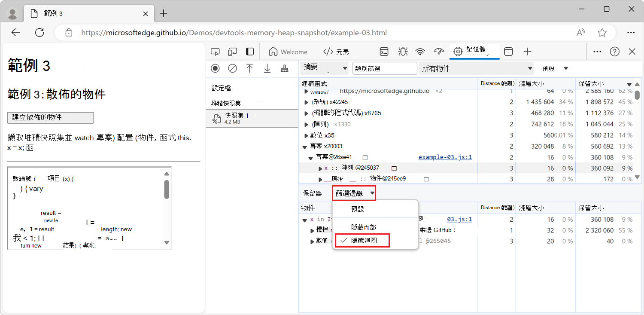
Task: Open the 所有物件 filter dropdown
Action: [476, 68]
